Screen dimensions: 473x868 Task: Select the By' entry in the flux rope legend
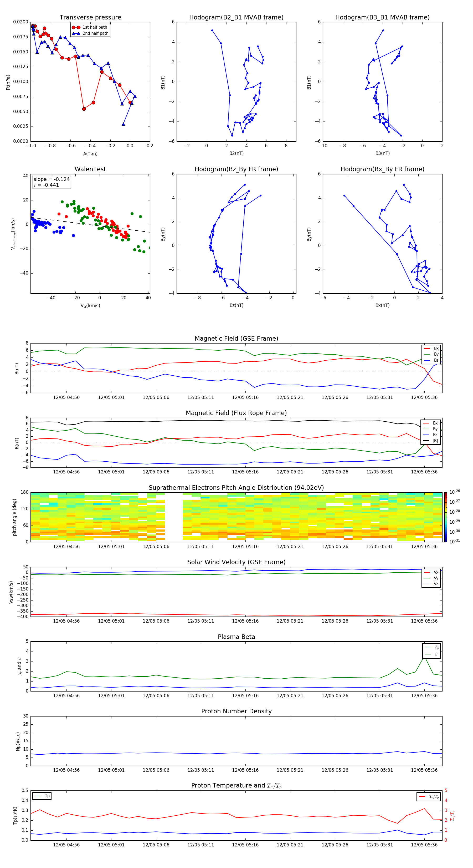[x=431, y=429]
